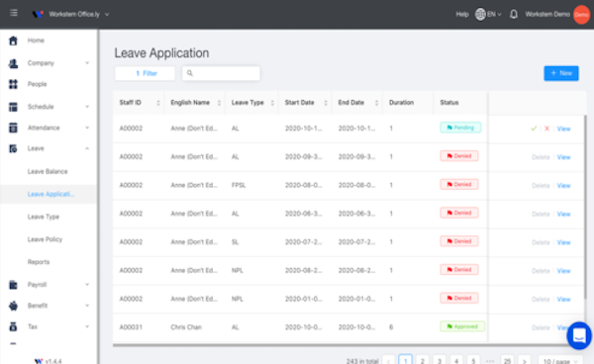Screen dimensions: 594x364
Task: Click the Schedule calendar icon
Action: click(13, 107)
